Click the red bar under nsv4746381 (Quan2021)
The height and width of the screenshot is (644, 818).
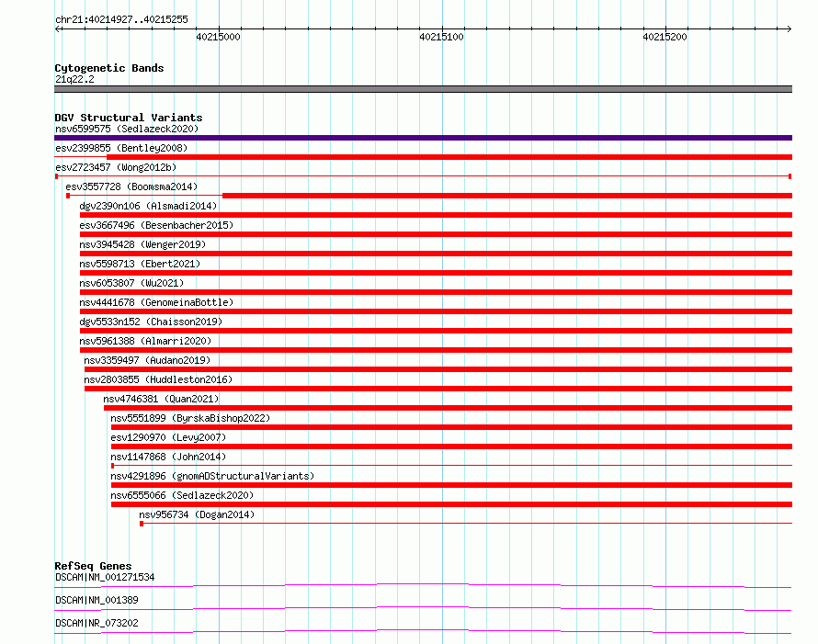click(x=449, y=408)
